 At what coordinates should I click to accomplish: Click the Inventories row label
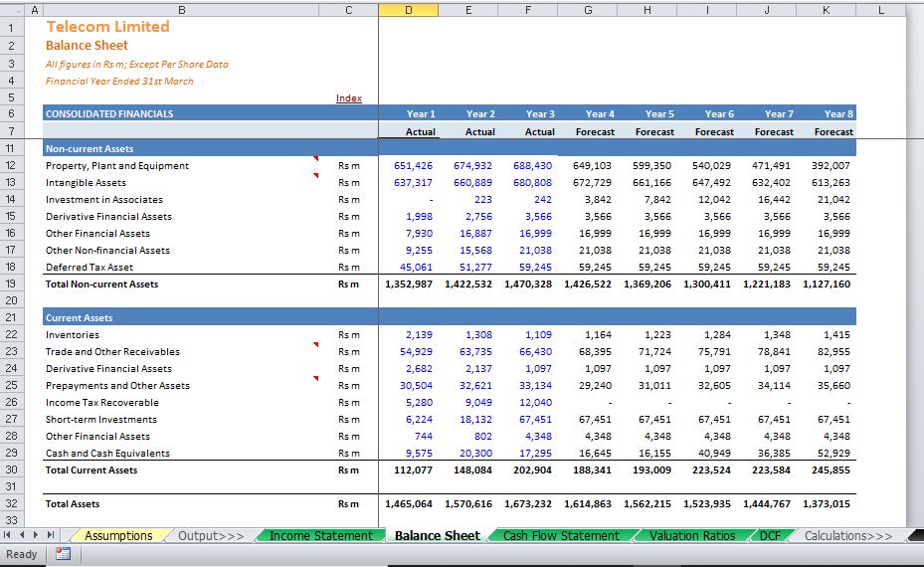point(73,335)
